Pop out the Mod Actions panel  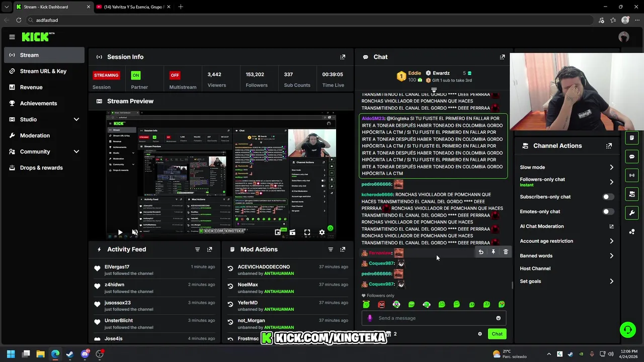coord(343,249)
